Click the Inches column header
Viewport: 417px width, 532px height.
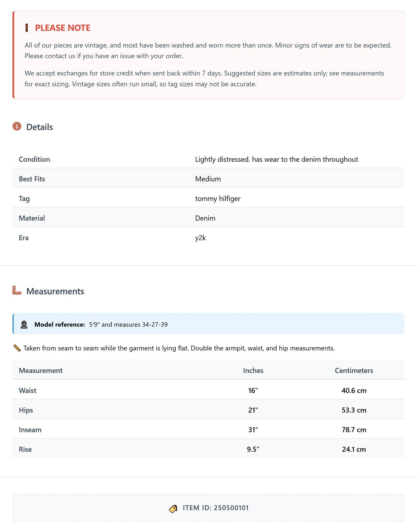tap(253, 370)
